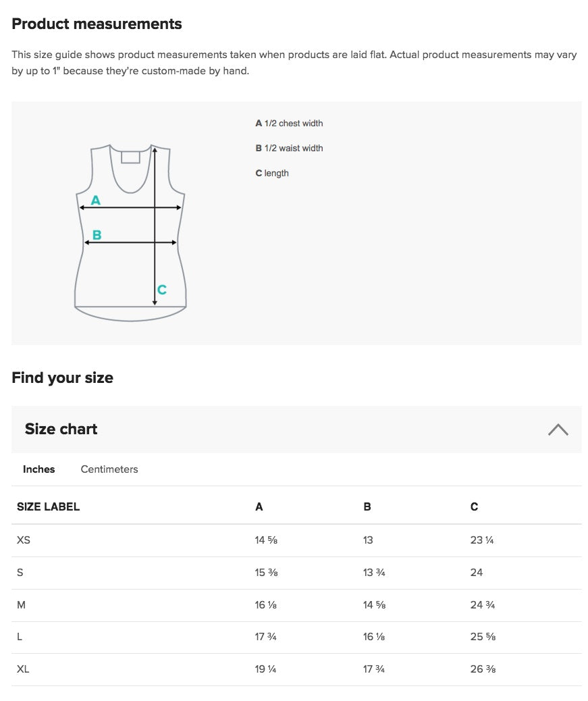Click the teal B waist marker on diagram
The height and width of the screenshot is (701, 588).
pos(97,235)
